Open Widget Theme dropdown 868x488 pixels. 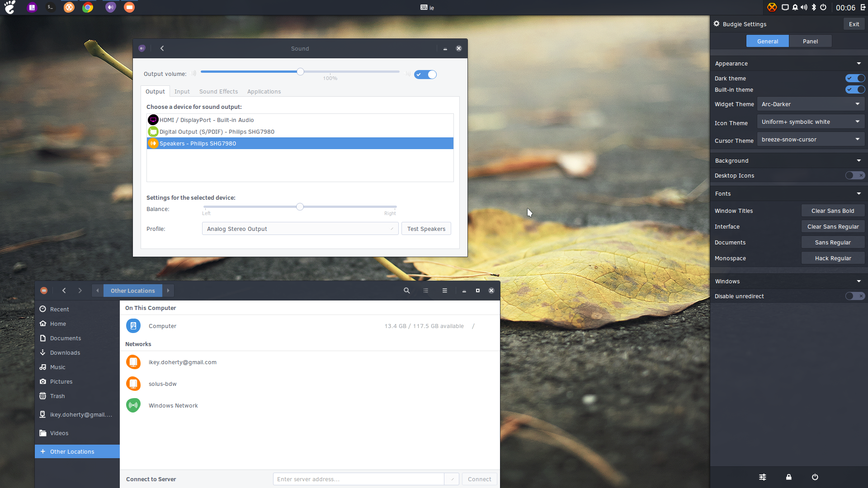pos(811,104)
